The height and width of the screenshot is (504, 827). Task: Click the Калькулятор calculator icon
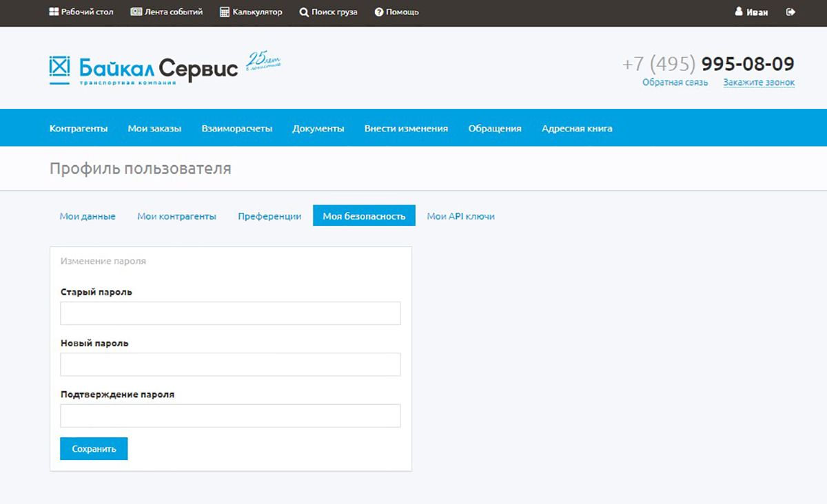click(225, 12)
